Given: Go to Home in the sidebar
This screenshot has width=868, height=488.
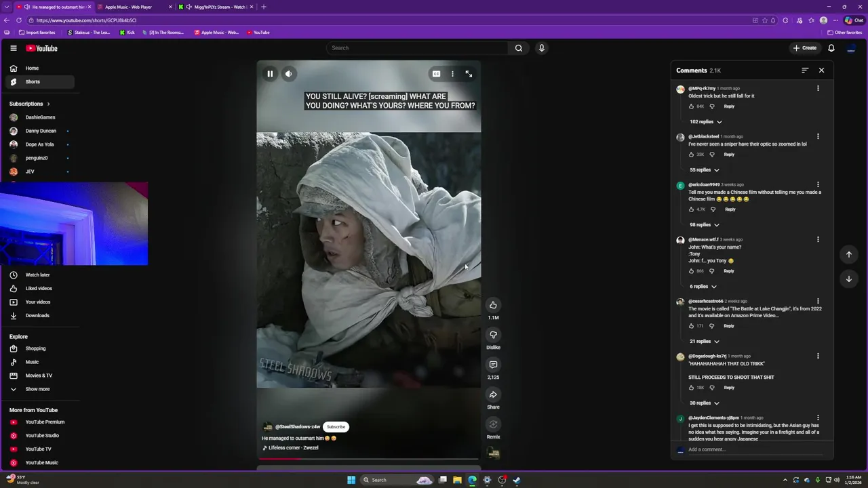Looking at the screenshot, I should (x=40, y=68).
